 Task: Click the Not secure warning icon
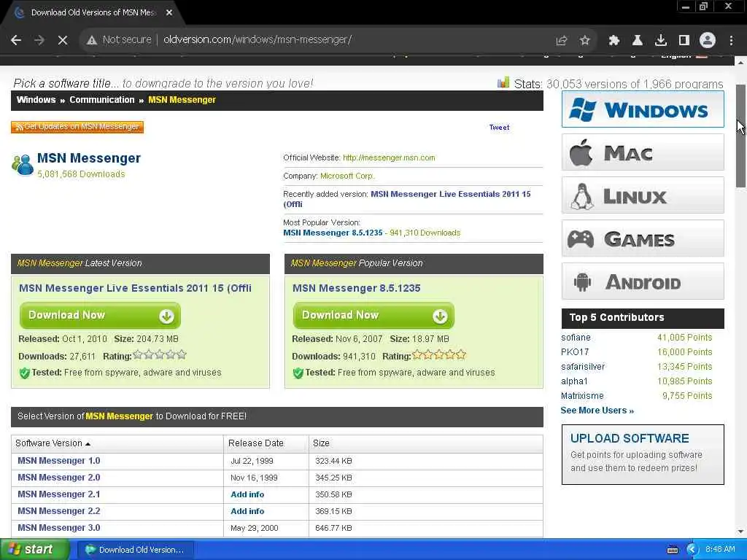coord(92,40)
